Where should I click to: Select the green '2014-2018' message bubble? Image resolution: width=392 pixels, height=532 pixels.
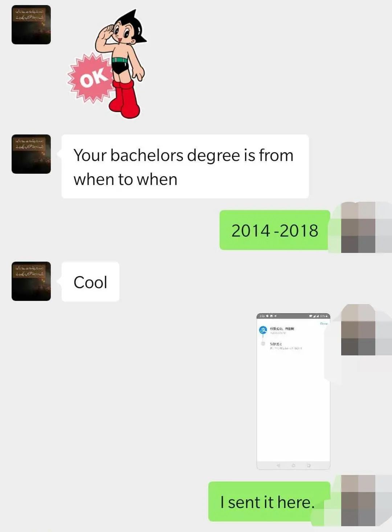tap(275, 230)
